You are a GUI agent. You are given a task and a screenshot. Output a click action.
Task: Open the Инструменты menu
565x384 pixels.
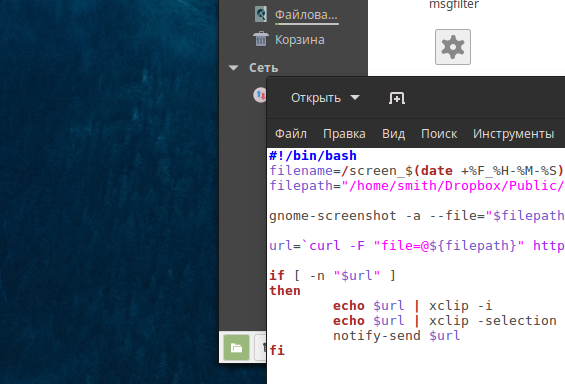[x=513, y=134]
